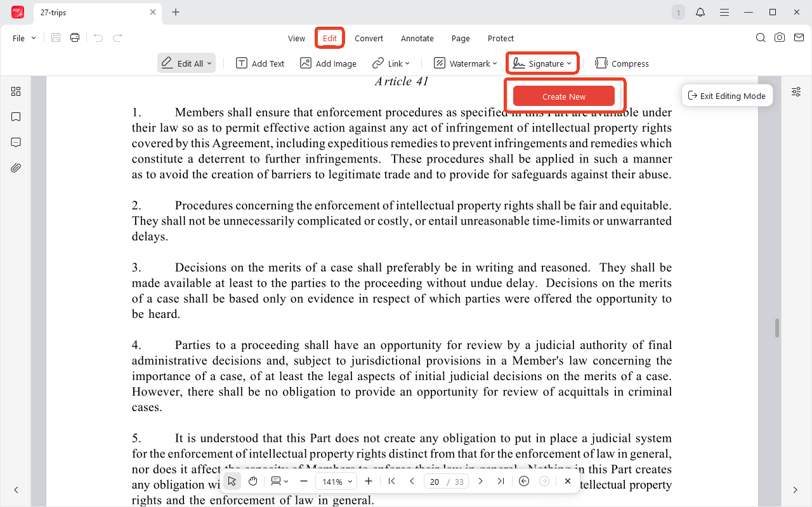
Task: Click the previous view back arrow
Action: pyautogui.click(x=524, y=481)
